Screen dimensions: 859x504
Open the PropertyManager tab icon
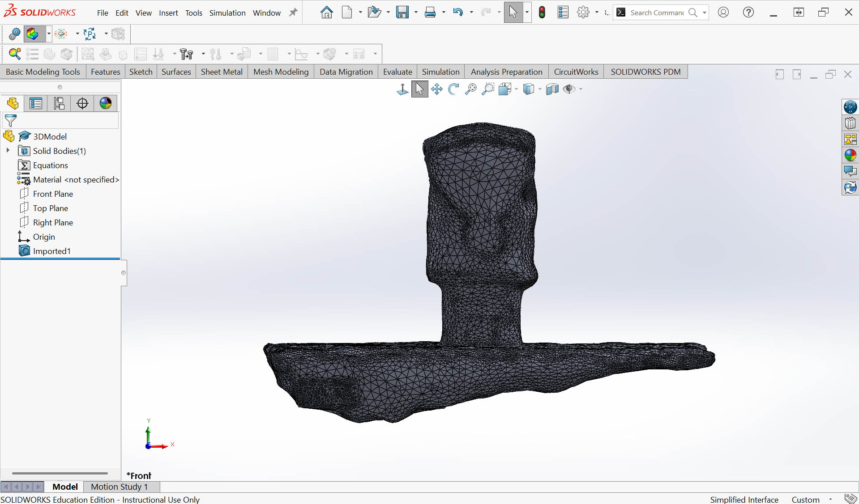pyautogui.click(x=36, y=103)
